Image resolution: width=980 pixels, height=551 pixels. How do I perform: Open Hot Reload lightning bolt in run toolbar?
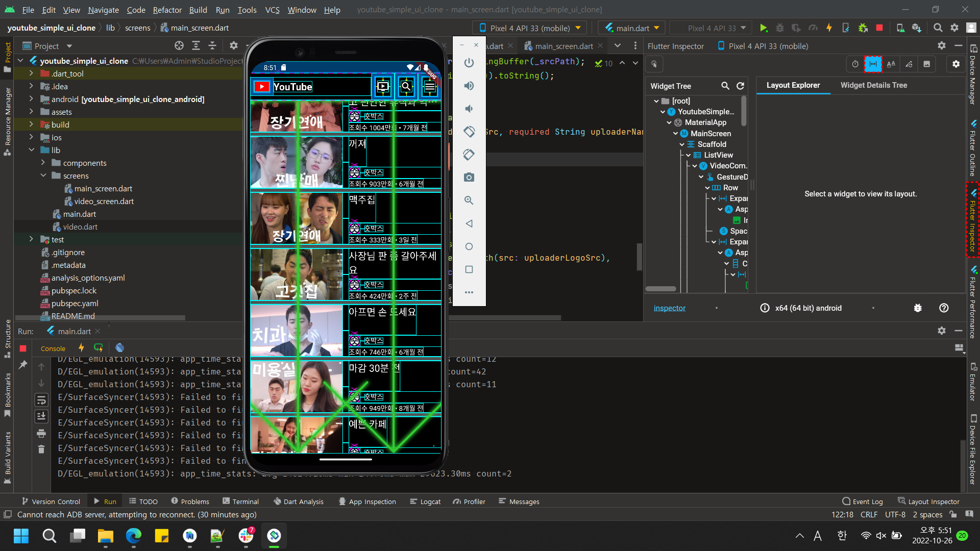[x=829, y=28]
